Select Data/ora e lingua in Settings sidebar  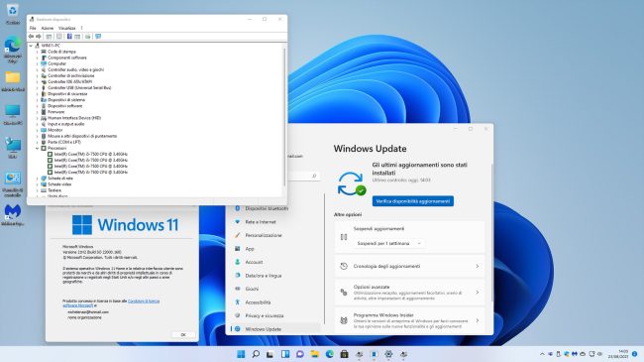coord(264,276)
